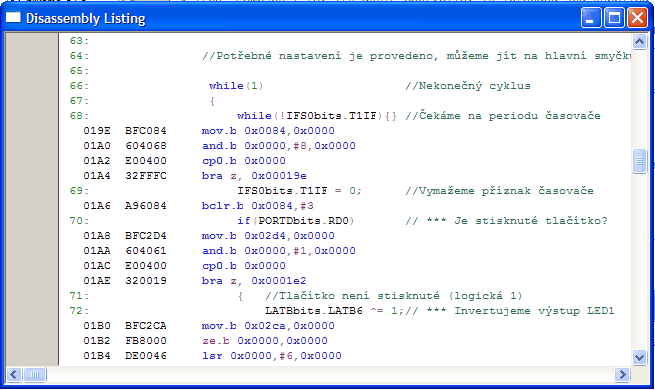Click source line 'LATBbits.LATB6 ^= 1;'
Viewport: 655px width, 390px height.
tap(334, 311)
